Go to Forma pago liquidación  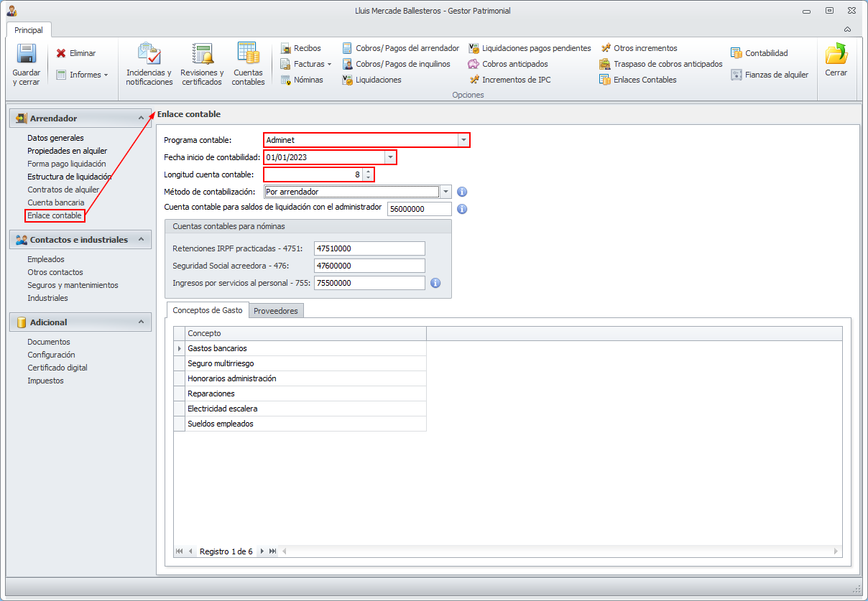pos(67,164)
